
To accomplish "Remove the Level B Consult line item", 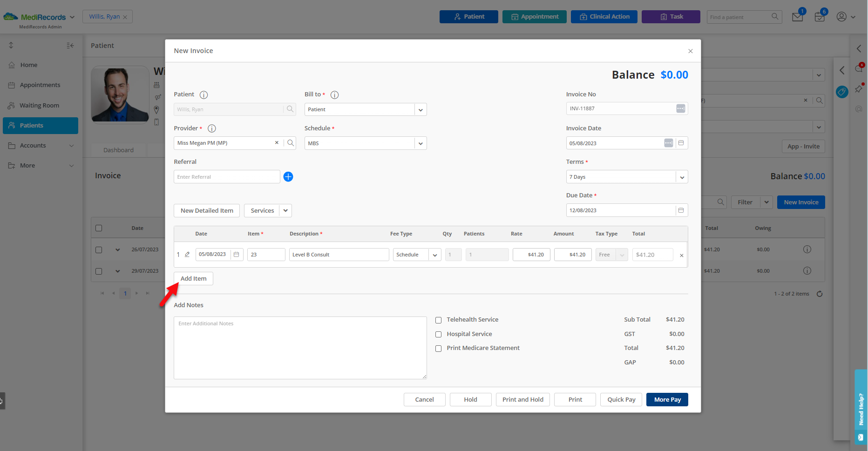I will pos(681,256).
